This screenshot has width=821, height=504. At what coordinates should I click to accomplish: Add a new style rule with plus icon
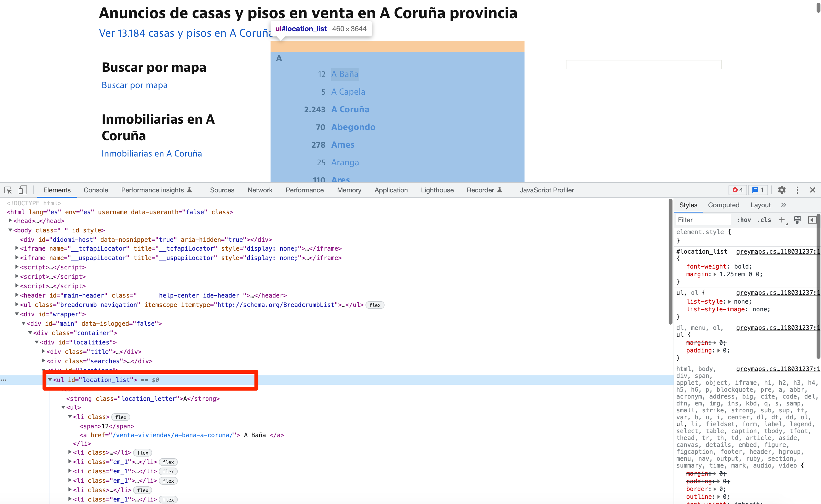(x=781, y=220)
